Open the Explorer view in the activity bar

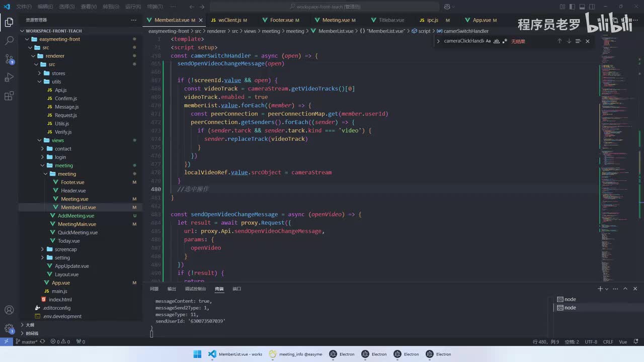[x=9, y=22]
